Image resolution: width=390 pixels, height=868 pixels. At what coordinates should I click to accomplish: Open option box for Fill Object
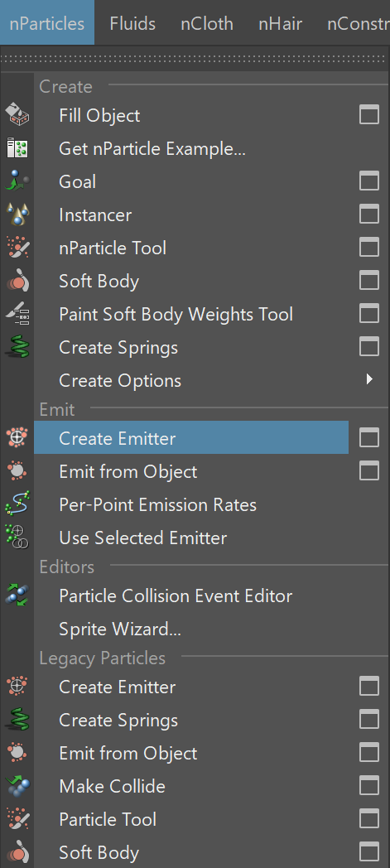[x=369, y=115]
